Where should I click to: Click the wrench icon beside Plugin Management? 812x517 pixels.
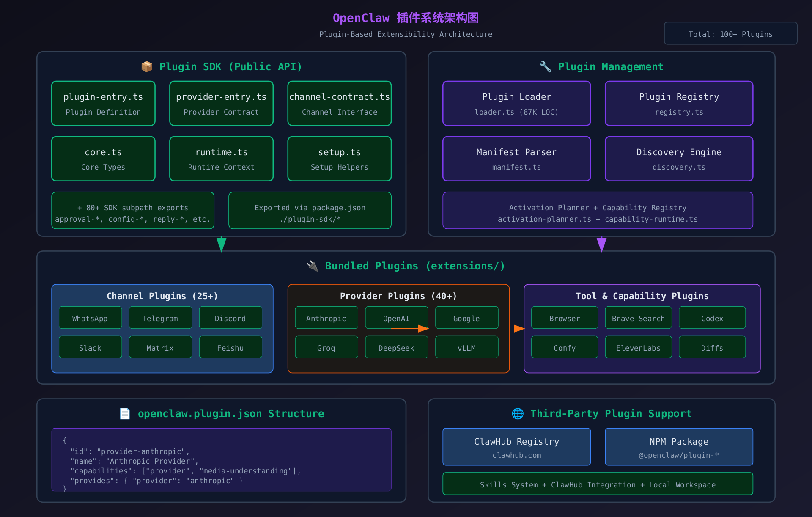click(x=545, y=67)
